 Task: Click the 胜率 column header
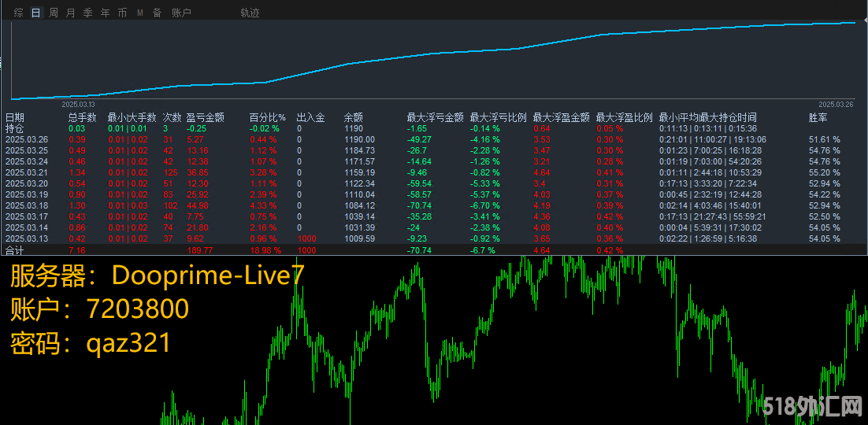(818, 117)
